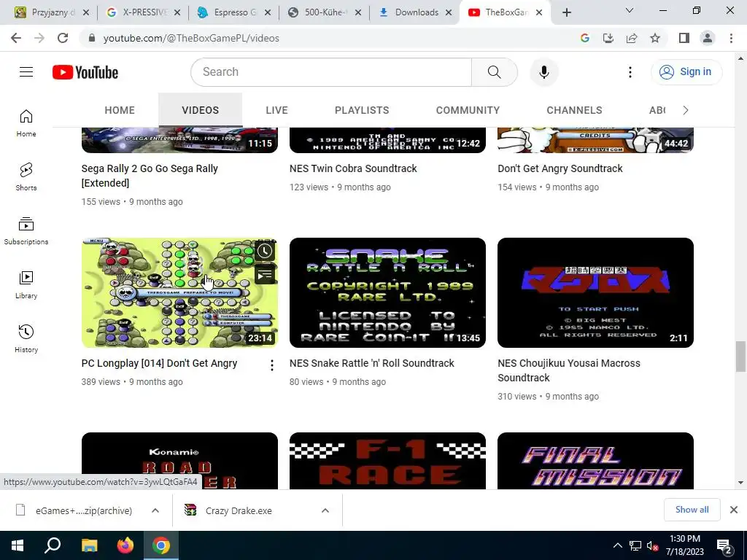
Task: Click Show all downloads
Action: pos(692,510)
